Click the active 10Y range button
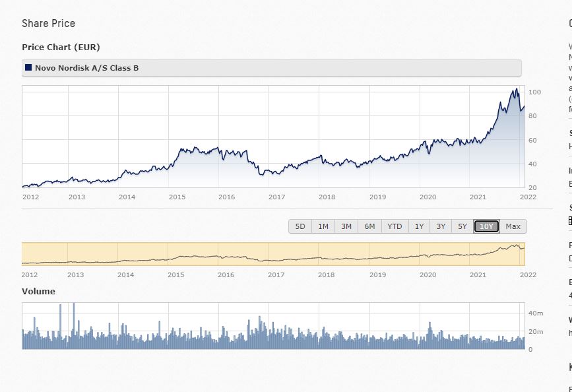 click(486, 226)
